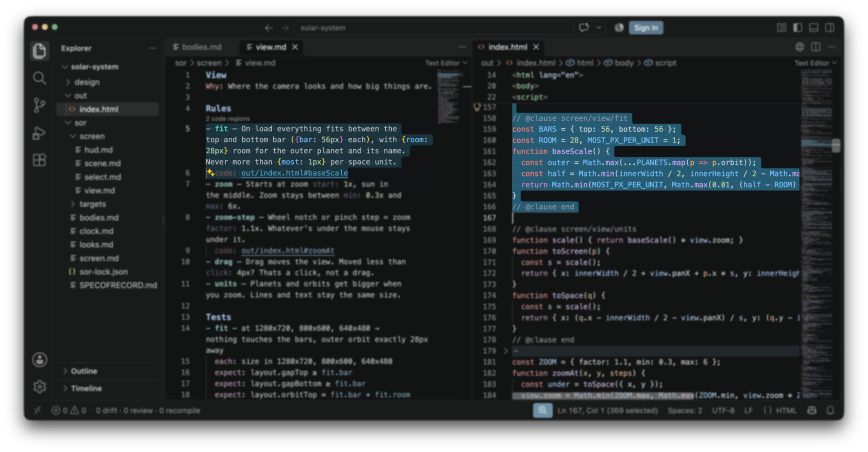Image resolution: width=868 pixels, height=452 pixels.
Task: Open the notifications bell in status bar
Action: (x=830, y=411)
